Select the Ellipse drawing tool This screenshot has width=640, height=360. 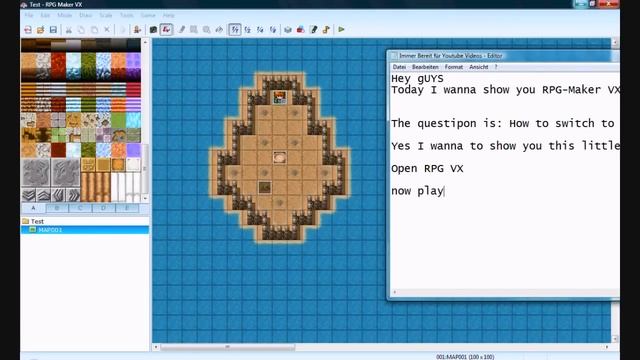(207, 29)
